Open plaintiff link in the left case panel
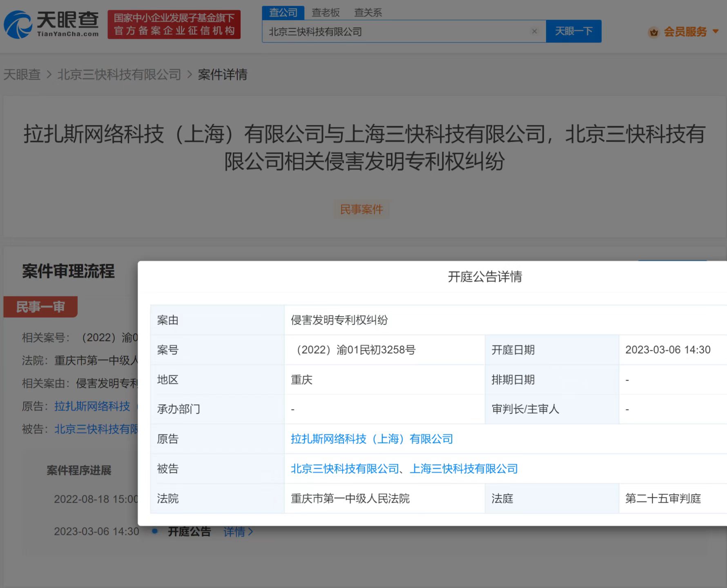This screenshot has width=727, height=588. click(x=92, y=406)
